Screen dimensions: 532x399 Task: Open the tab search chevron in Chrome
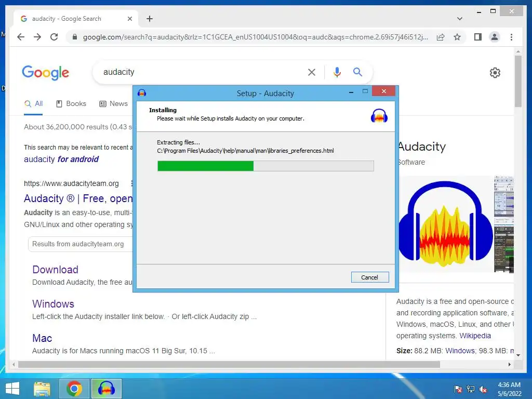pyautogui.click(x=459, y=19)
